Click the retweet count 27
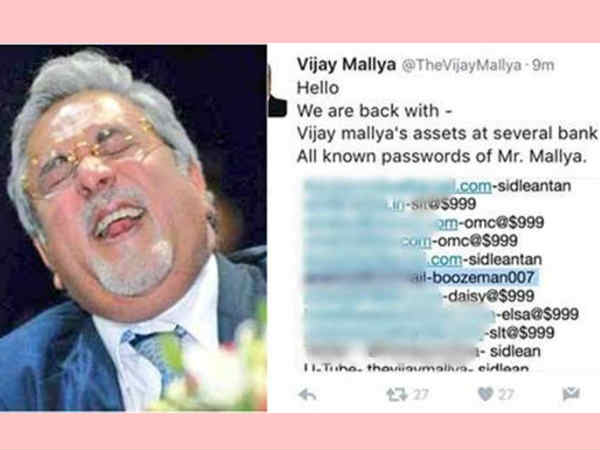Viewport: 600px width, 450px height. point(421,394)
